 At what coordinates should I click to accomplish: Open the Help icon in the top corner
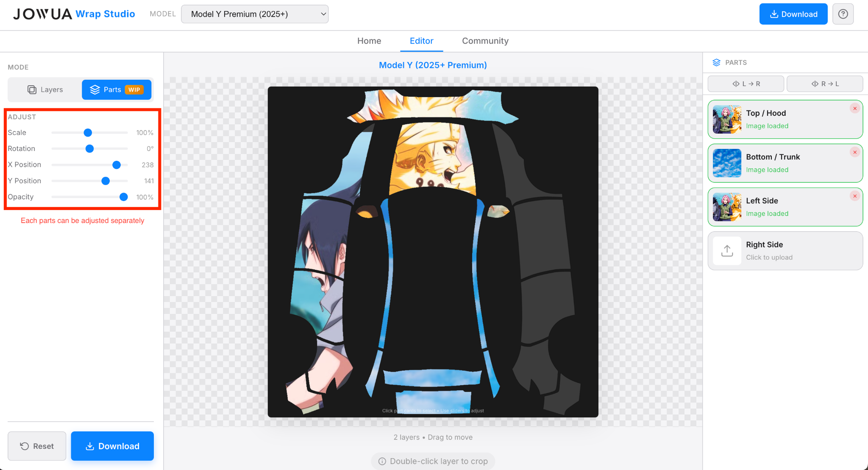(x=843, y=14)
